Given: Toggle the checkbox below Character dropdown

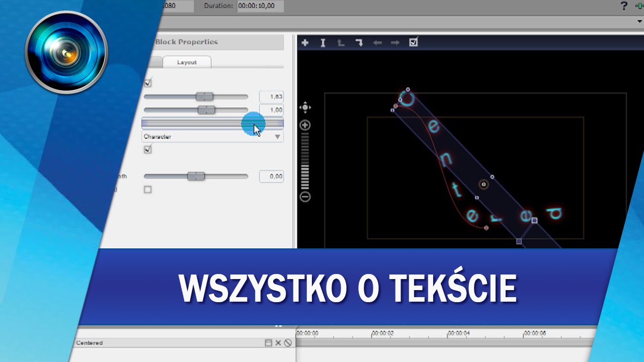Looking at the screenshot, I should pos(148,149).
